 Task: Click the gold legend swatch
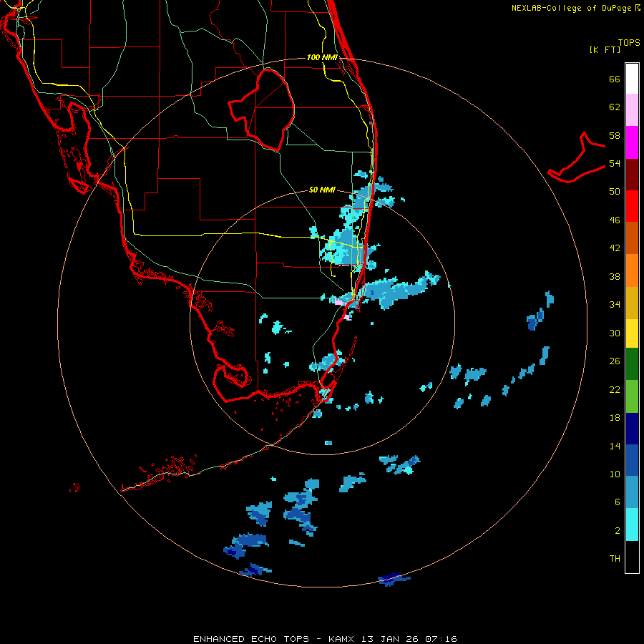[632, 303]
